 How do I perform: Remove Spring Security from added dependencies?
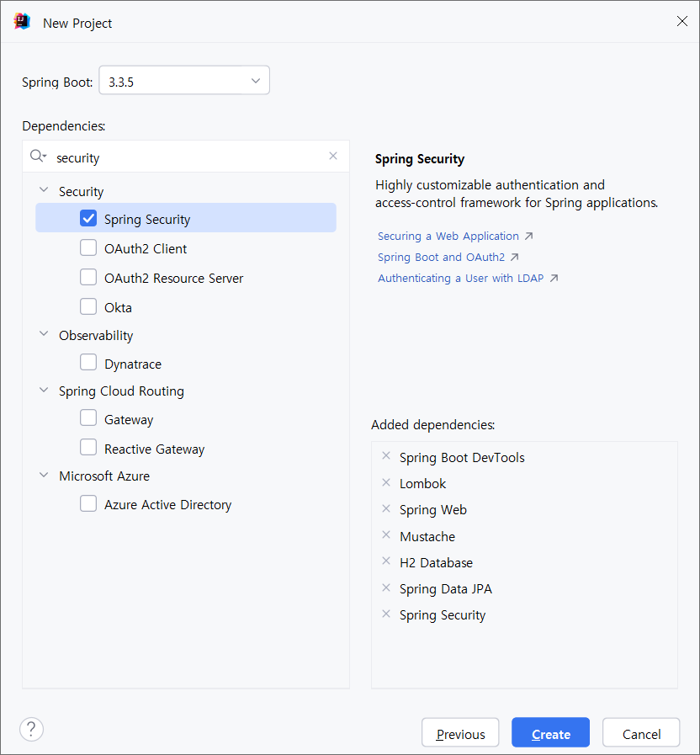click(x=386, y=614)
